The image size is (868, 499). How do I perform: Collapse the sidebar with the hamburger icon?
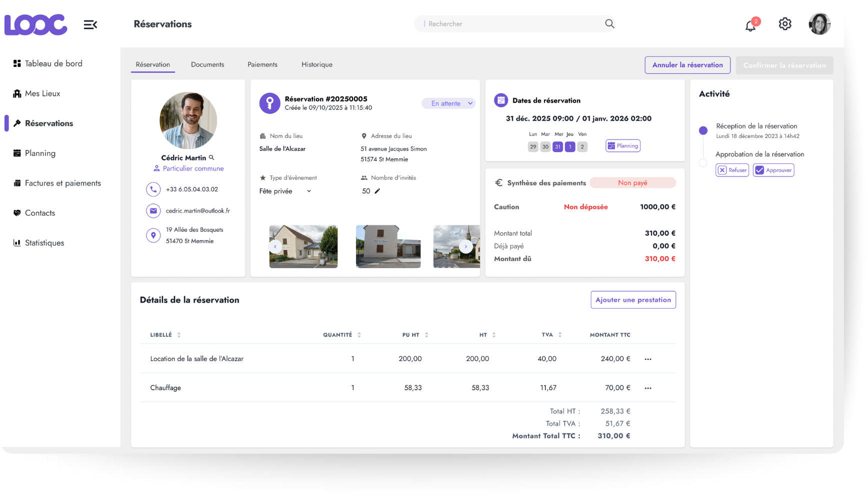pyautogui.click(x=90, y=24)
